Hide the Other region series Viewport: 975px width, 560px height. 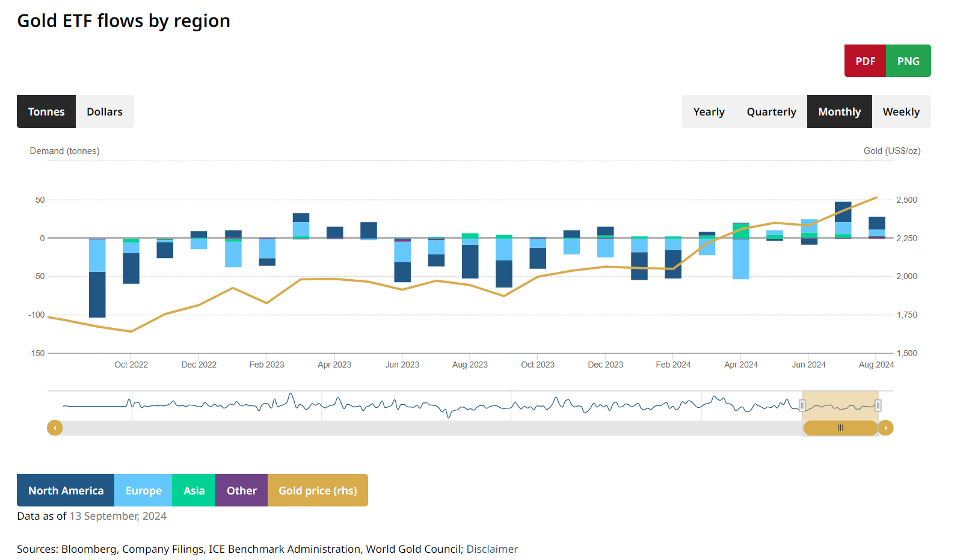tap(241, 490)
